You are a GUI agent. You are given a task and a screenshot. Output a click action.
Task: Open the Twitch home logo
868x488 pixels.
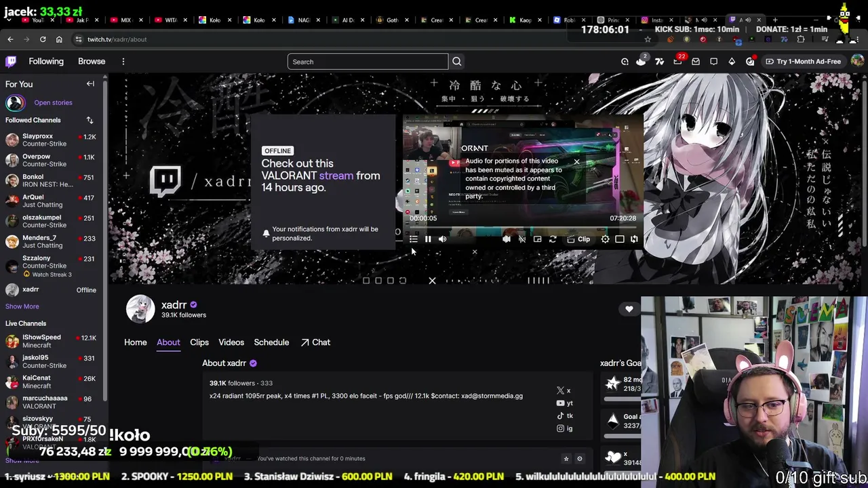(11, 62)
